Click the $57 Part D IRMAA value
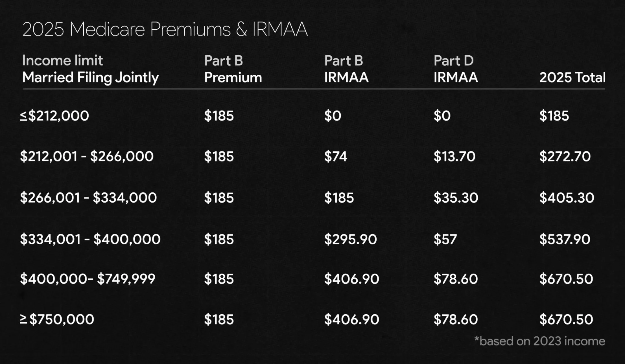This screenshot has width=625, height=364. 445,239
